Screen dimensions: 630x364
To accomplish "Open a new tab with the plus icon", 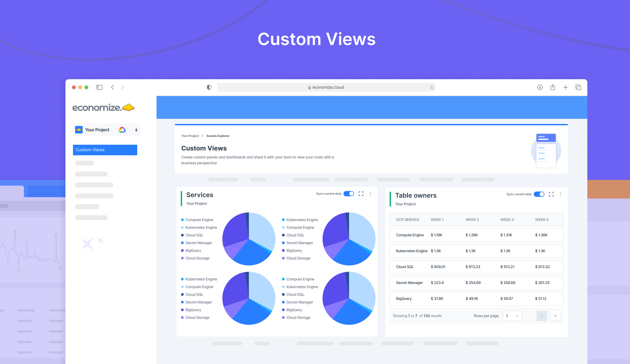I will coord(565,87).
